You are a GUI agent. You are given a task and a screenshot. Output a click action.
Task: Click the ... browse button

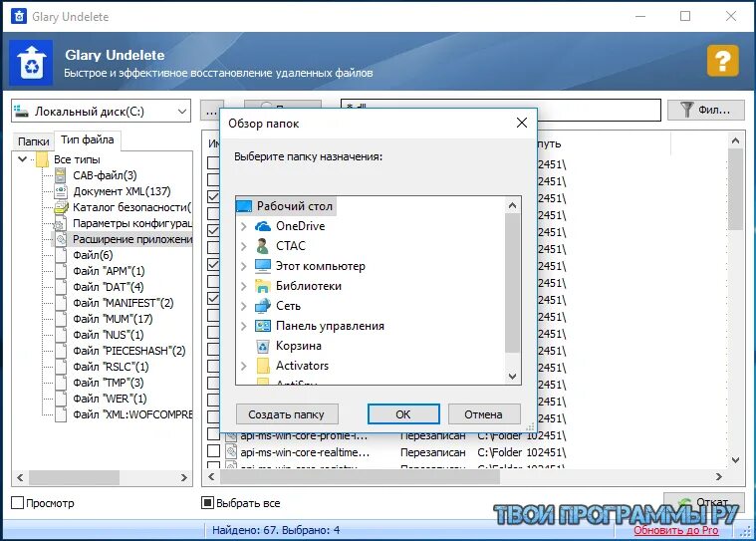211,112
